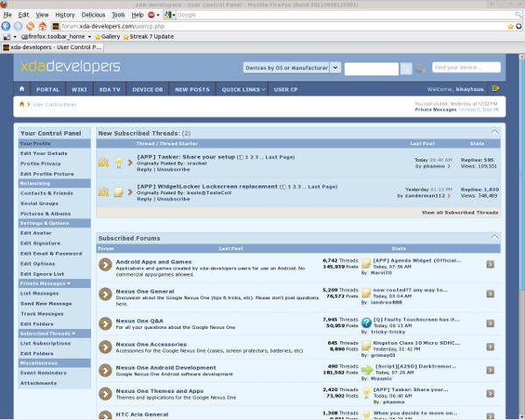Open Edit Signature in control panel sidebar
Image resolution: width=525 pixels, height=420 pixels.
40,243
